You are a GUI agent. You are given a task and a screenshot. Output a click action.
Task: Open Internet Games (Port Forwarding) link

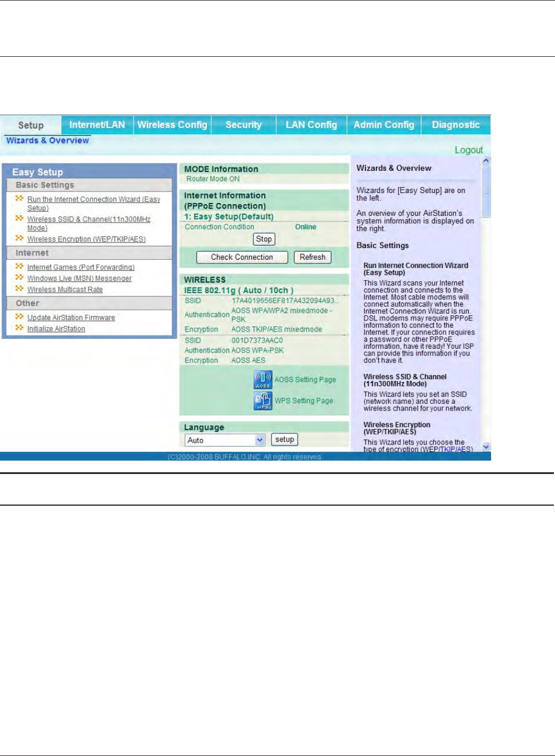[81, 268]
